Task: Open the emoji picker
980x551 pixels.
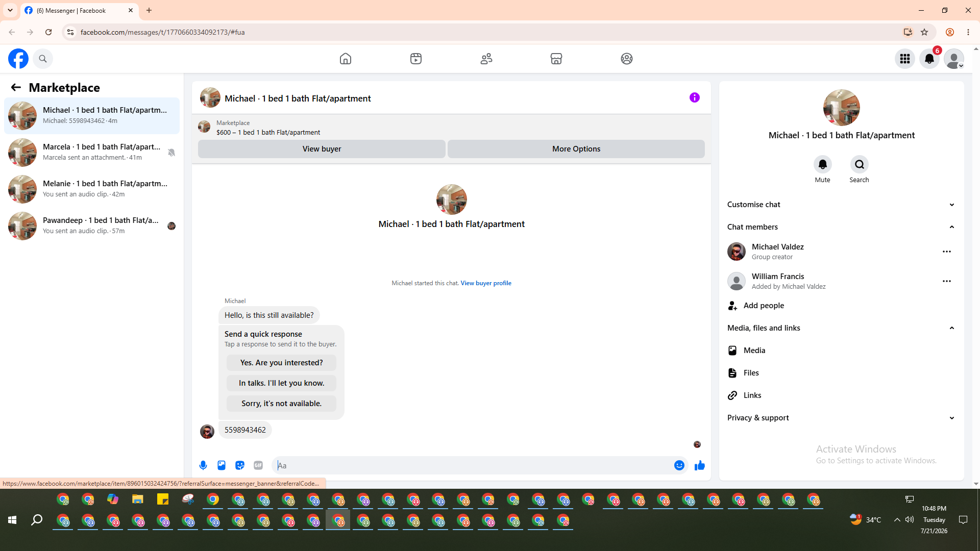Action: click(679, 465)
